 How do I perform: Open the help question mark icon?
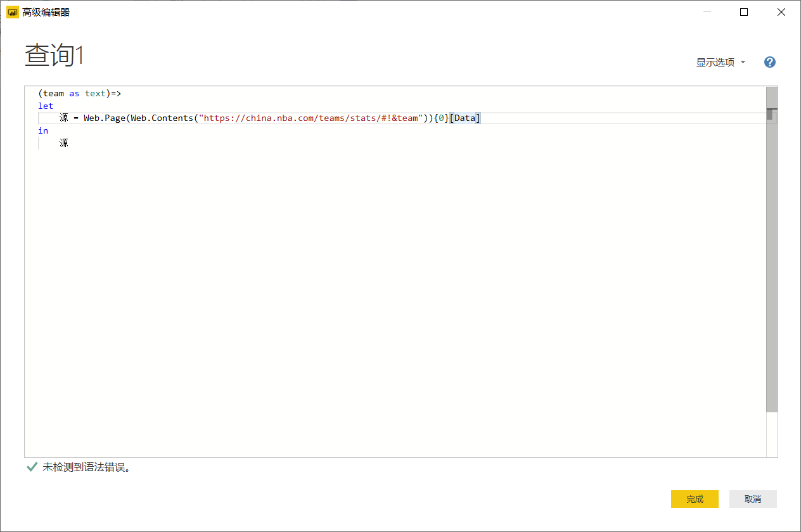click(x=770, y=62)
